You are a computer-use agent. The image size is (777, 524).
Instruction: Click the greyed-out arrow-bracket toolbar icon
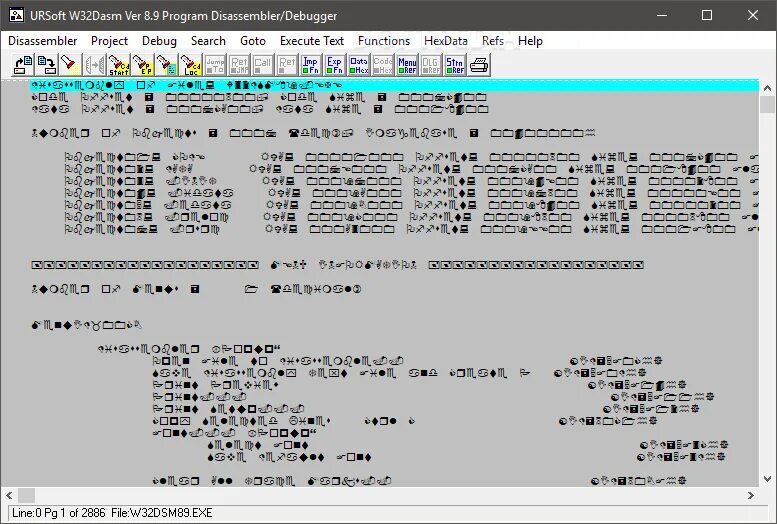[x=95, y=65]
